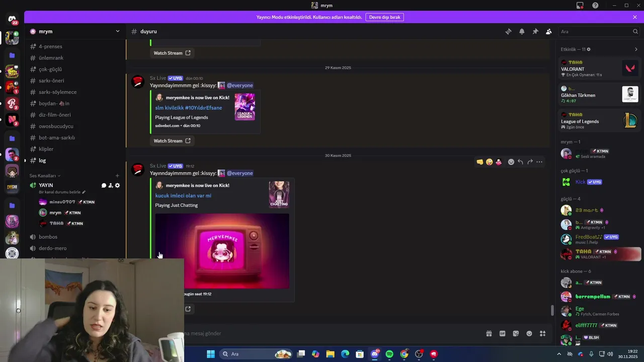Image resolution: width=644 pixels, height=362 pixels.
Task: Open League of Legends embed thumbnail
Action: coord(245,107)
